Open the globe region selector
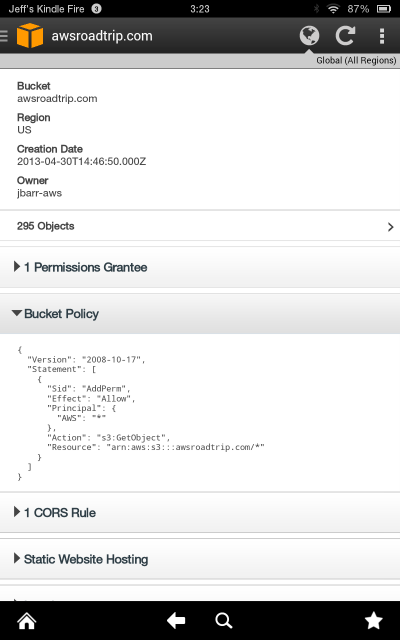 point(309,36)
